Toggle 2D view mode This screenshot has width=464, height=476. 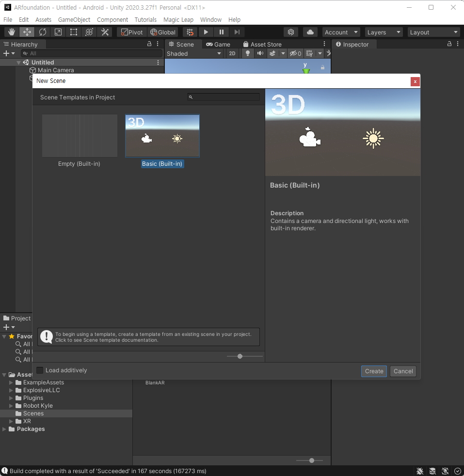click(x=232, y=53)
